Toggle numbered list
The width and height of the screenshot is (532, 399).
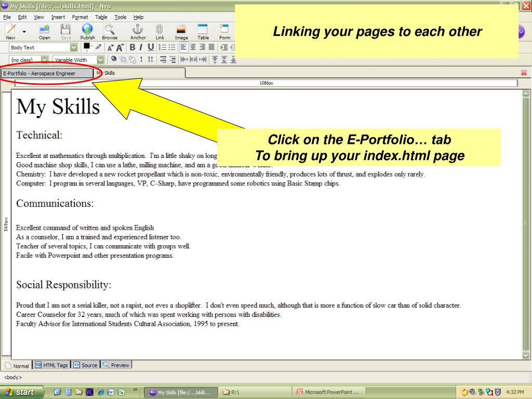(163, 47)
